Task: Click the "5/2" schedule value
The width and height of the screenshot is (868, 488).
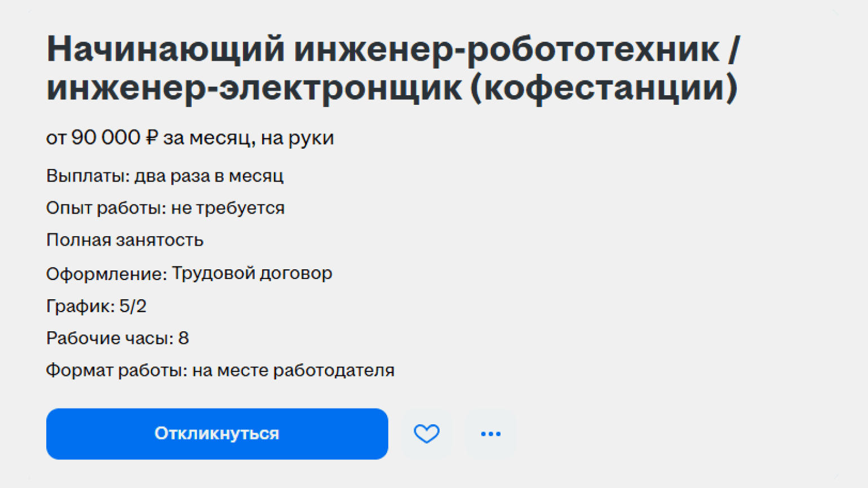Action: [x=133, y=306]
